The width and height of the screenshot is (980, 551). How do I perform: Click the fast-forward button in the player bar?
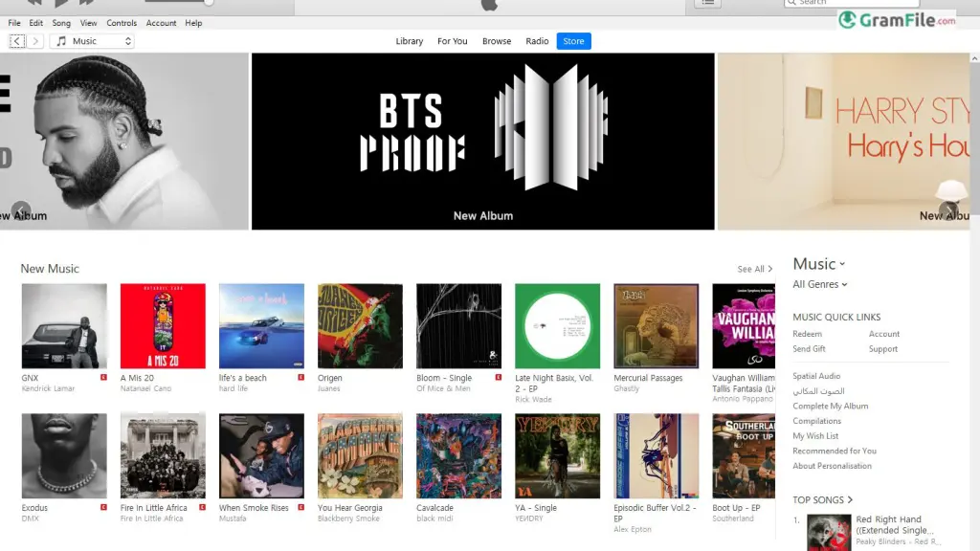click(86, 3)
